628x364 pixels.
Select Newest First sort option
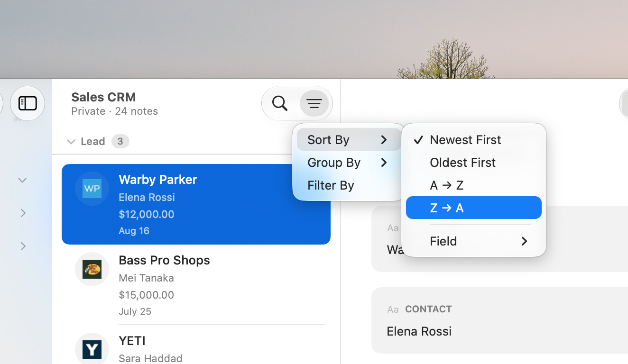[x=473, y=140]
